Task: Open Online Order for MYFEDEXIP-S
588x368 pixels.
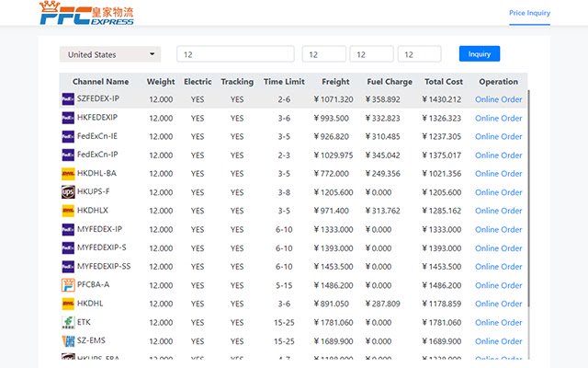Action: [x=498, y=248]
